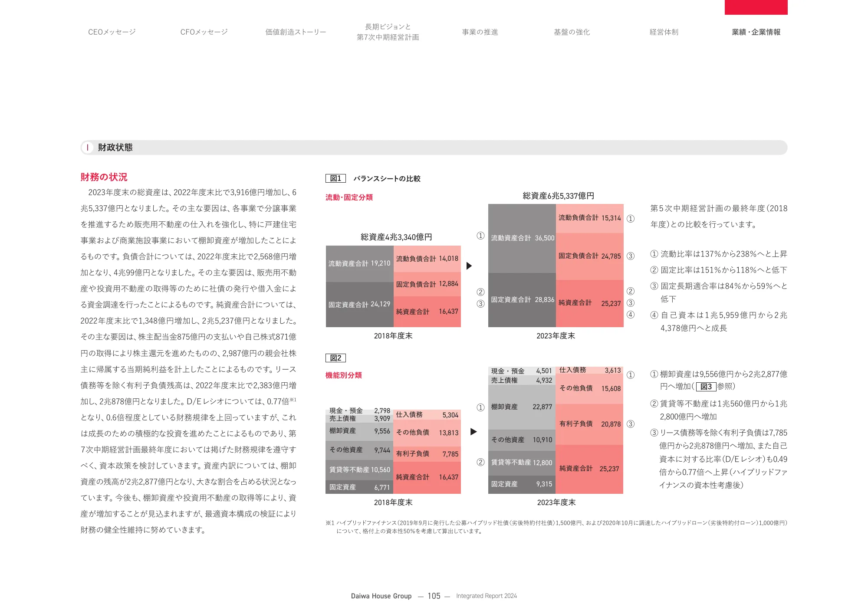Screen dimensions: 868x614
Task: Select the 業績・企業情報 tab
Action: 756,32
